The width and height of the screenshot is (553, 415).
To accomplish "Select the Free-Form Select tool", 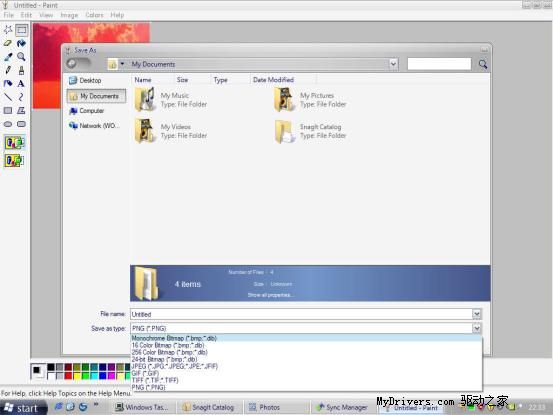I will coord(8,30).
